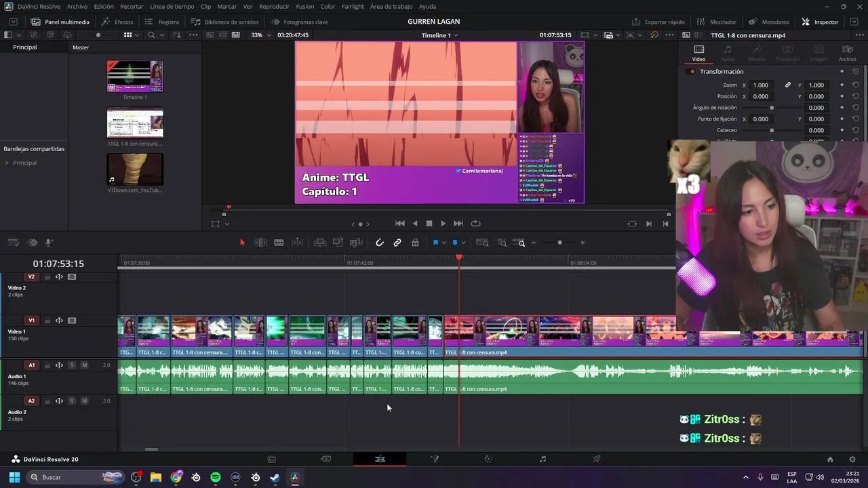The width and height of the screenshot is (868, 488).
Task: Zoom out timeline with minus icon
Action: pos(534,243)
